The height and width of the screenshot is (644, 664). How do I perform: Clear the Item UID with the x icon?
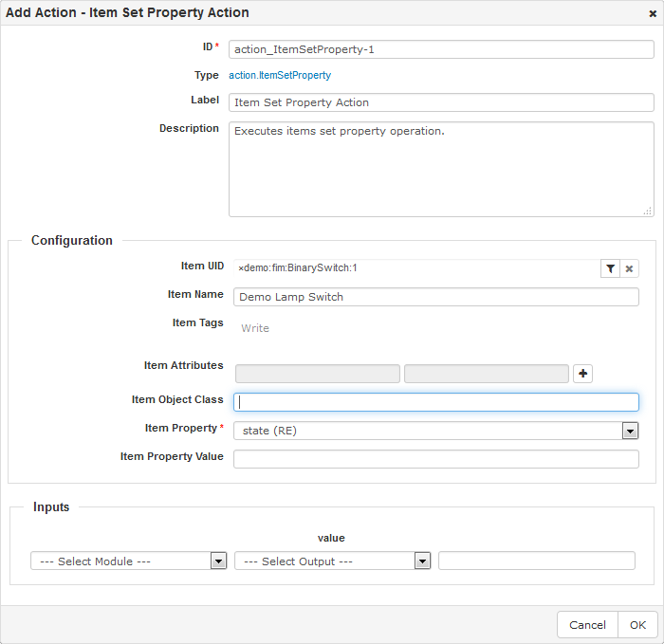[629, 268]
